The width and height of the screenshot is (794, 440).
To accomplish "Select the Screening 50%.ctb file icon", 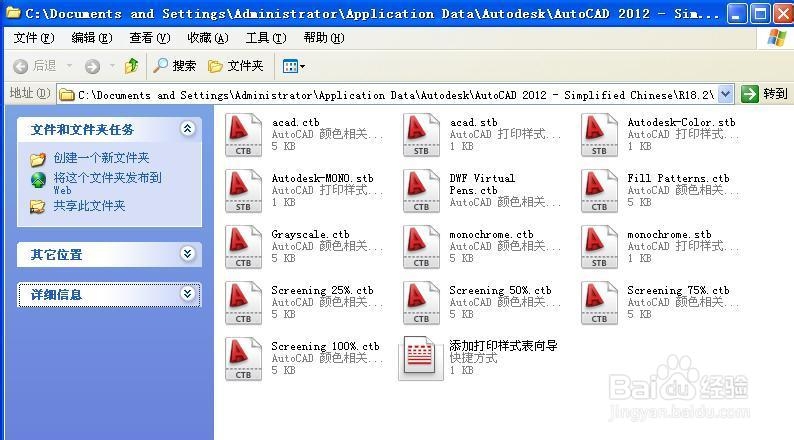I will (x=421, y=303).
